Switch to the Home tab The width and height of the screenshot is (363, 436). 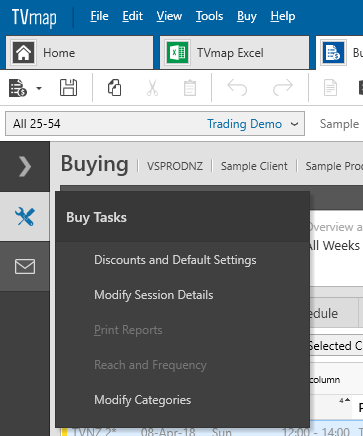[80, 53]
